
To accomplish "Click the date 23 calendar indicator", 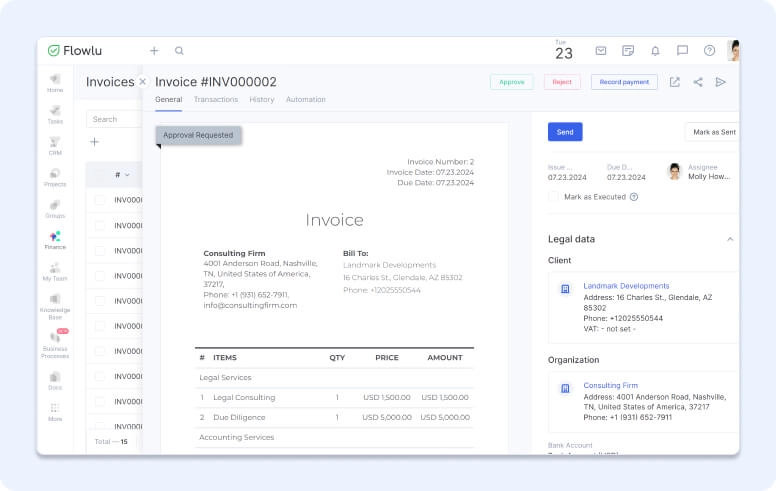I will click(x=564, y=50).
